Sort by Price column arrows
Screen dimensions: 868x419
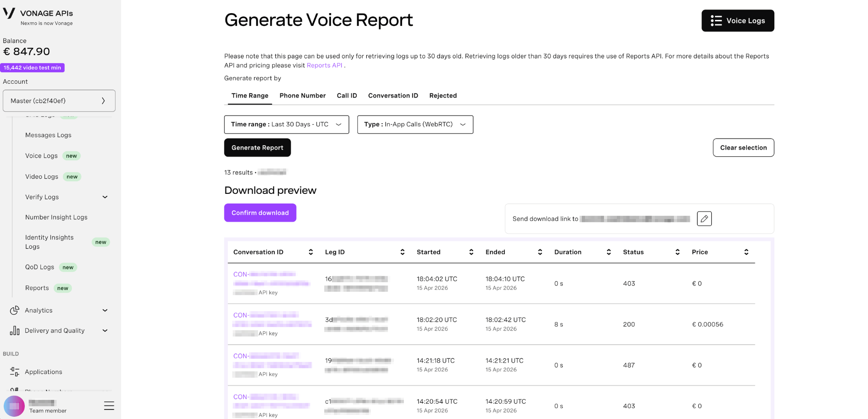click(747, 252)
